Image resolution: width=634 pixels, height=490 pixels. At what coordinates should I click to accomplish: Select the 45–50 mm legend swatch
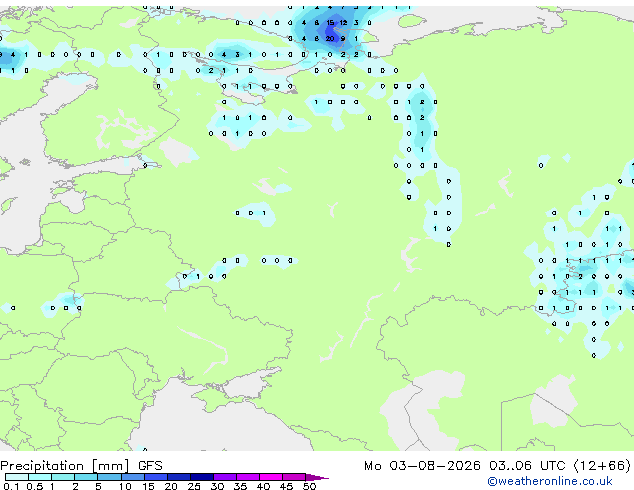[294, 477]
